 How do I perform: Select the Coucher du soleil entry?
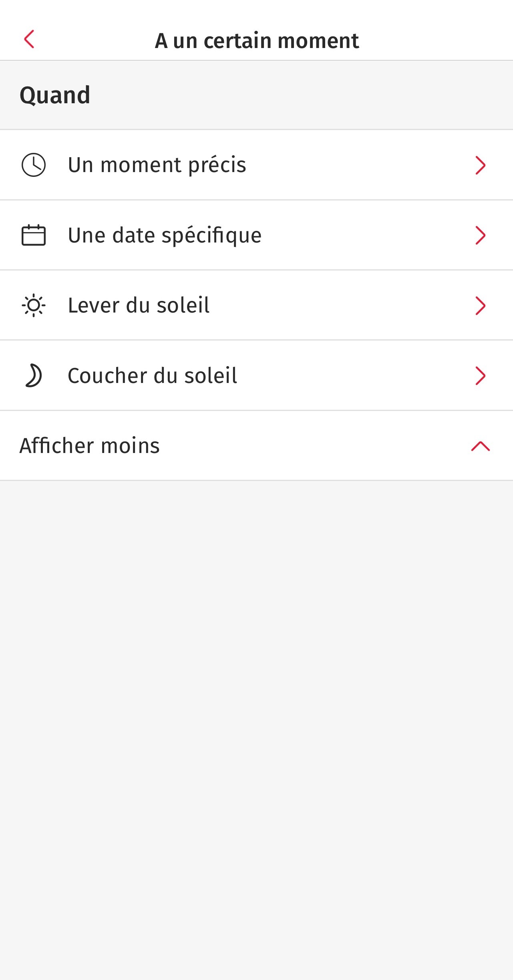pos(152,376)
